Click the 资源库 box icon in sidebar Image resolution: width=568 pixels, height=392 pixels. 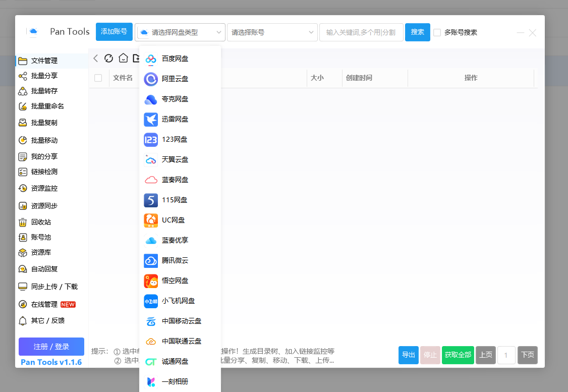23,253
